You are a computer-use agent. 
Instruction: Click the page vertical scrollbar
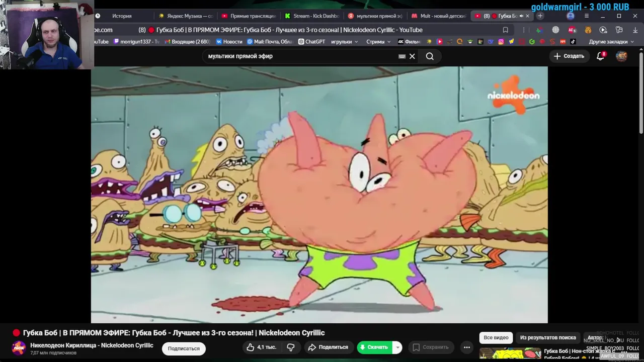click(640, 93)
